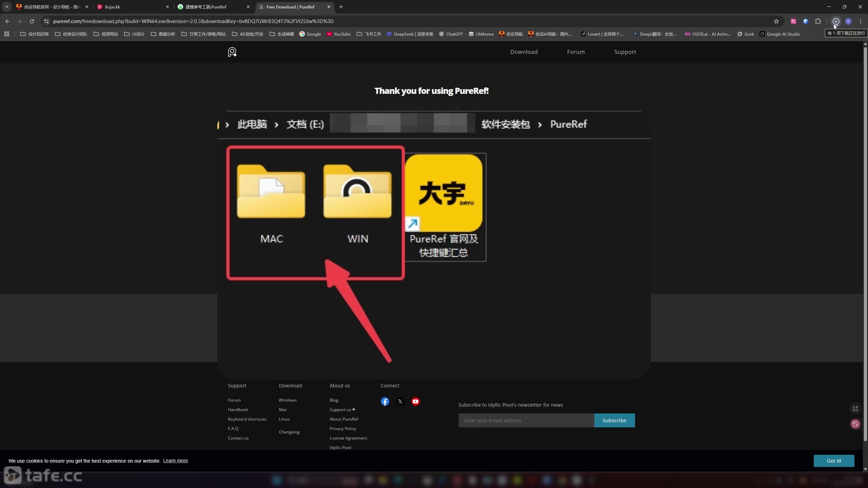Open the X social icon
The image size is (868, 488).
pos(400,402)
